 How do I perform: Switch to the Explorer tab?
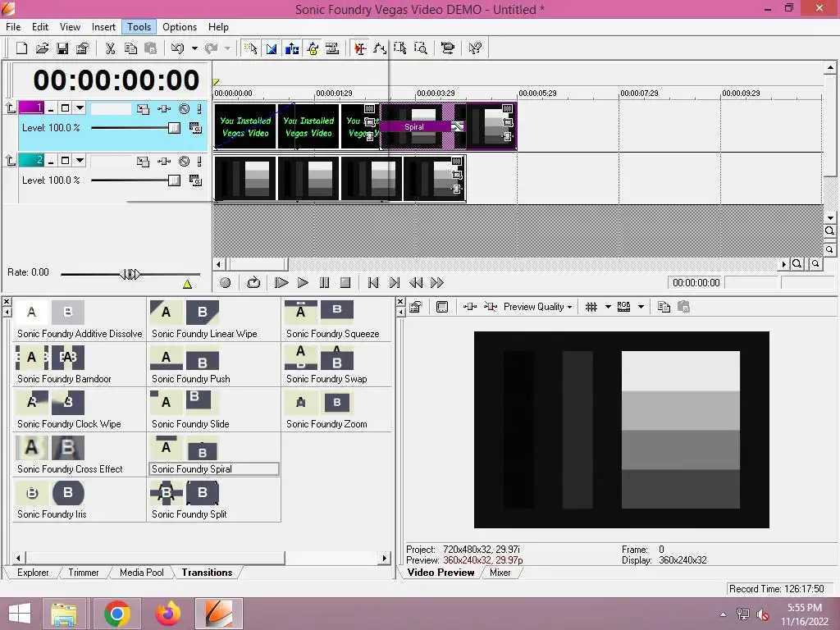[x=33, y=573]
